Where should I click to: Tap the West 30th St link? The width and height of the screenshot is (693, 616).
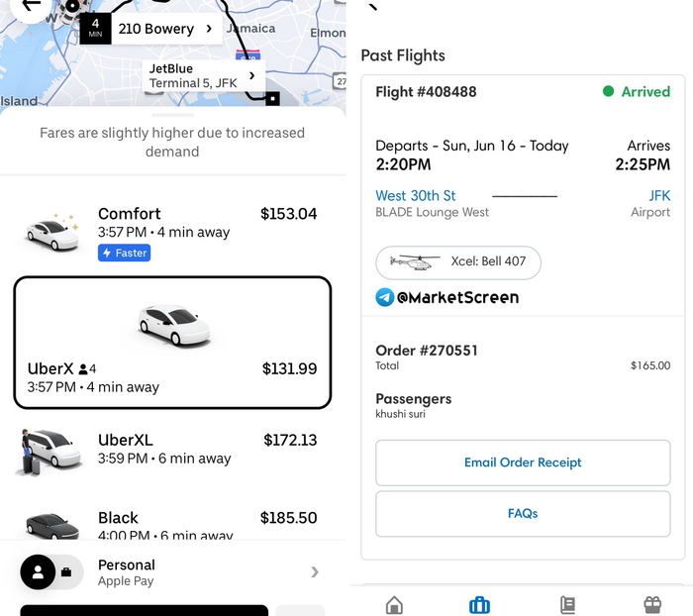click(x=416, y=196)
